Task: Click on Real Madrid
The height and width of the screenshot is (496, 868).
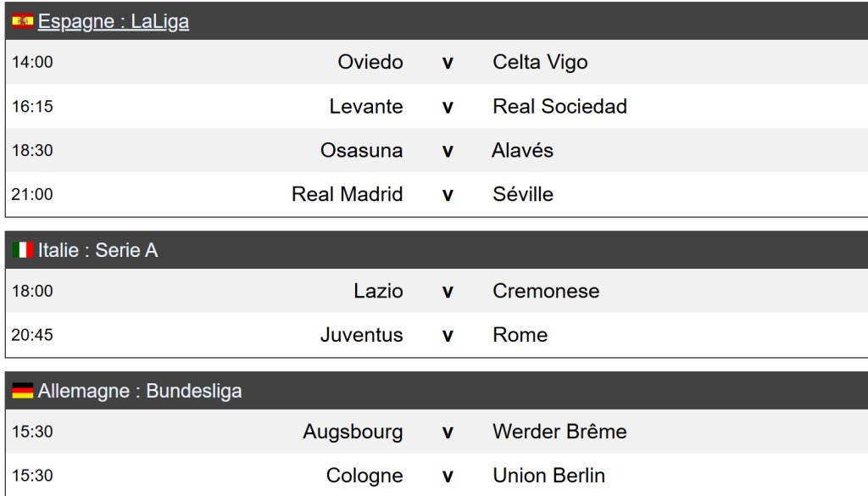Action: (x=348, y=195)
